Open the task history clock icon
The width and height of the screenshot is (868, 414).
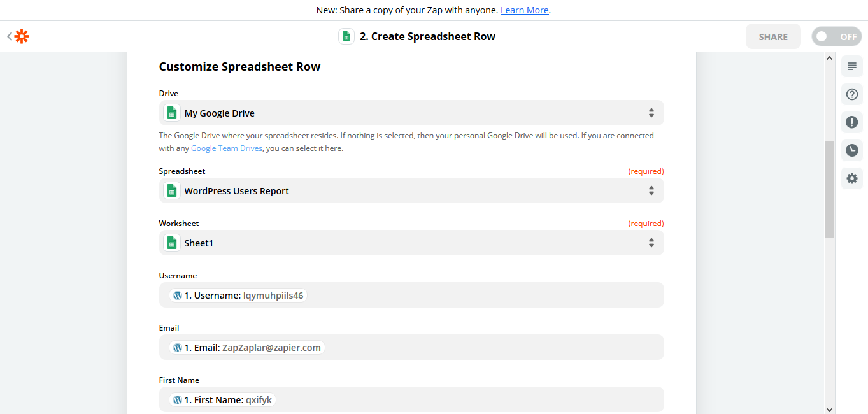[852, 150]
